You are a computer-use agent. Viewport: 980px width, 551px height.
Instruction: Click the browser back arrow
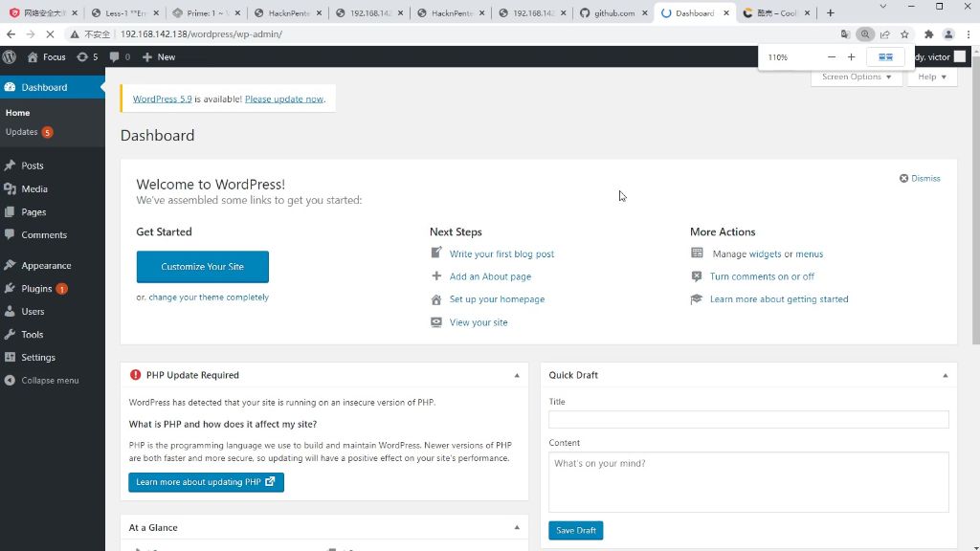click(11, 34)
